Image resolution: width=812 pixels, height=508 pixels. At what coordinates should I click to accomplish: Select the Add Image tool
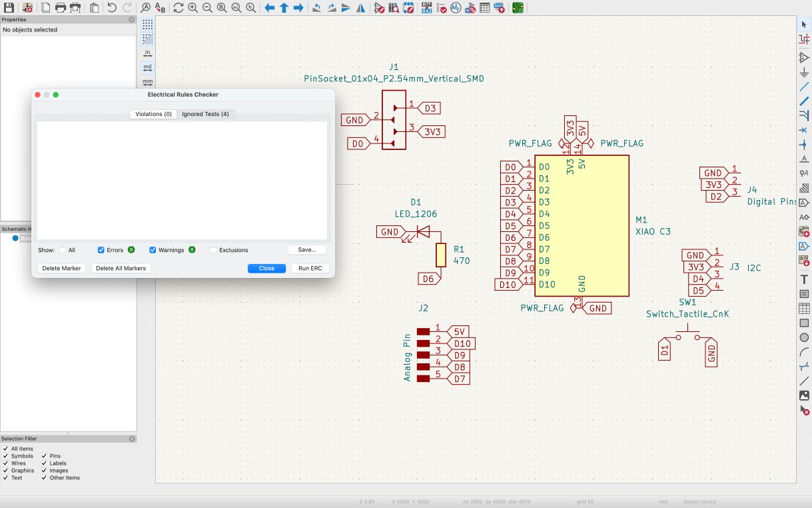pyautogui.click(x=804, y=395)
